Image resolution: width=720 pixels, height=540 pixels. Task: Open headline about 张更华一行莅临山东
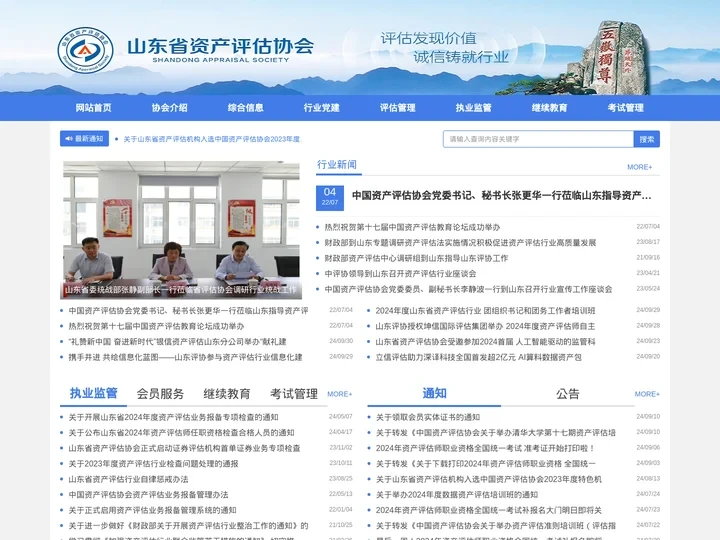tap(501, 196)
